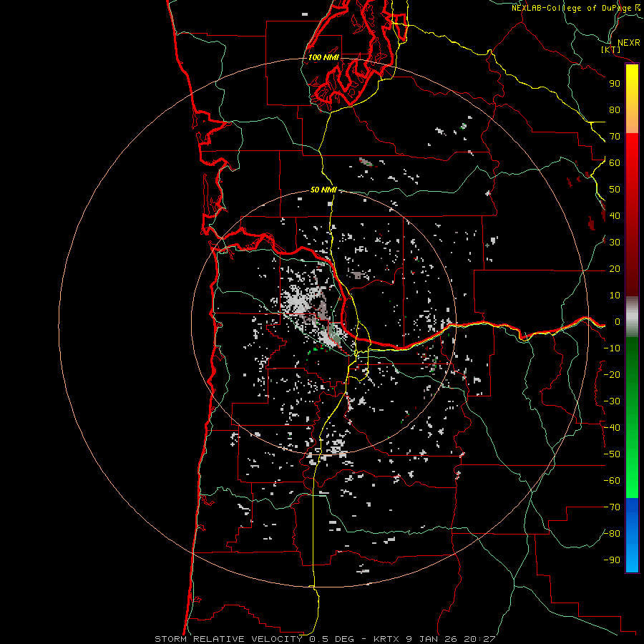644x644 pixels.
Task: Click the -70 scale value
Action: [612, 507]
